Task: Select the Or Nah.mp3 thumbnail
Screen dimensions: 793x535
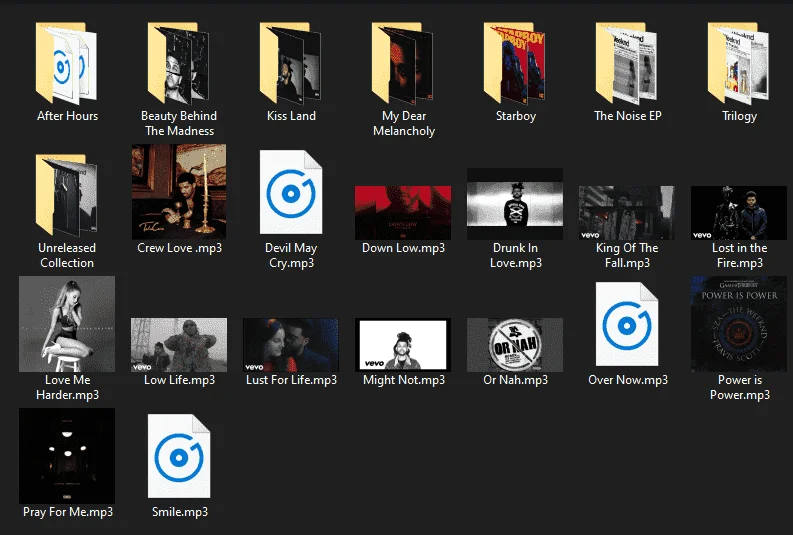Action: pos(515,345)
